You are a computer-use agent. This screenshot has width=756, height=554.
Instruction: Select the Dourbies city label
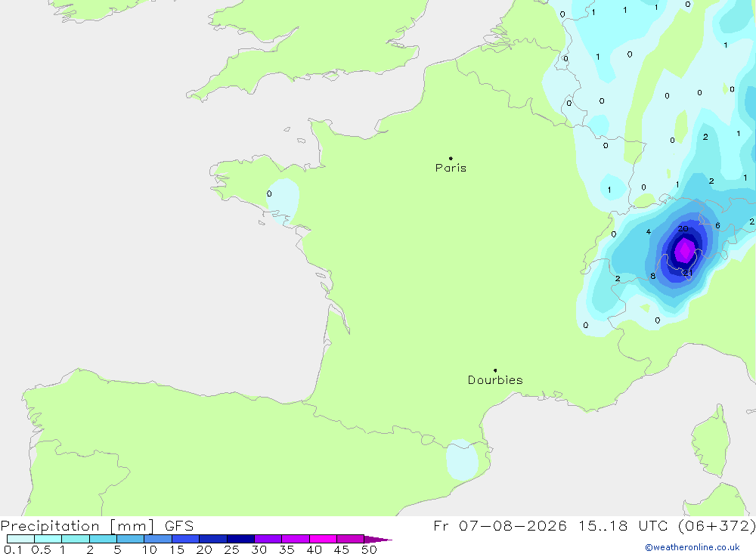(x=495, y=380)
